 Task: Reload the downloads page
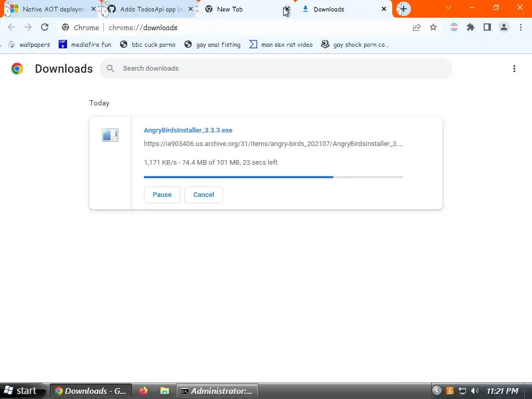tap(45, 28)
